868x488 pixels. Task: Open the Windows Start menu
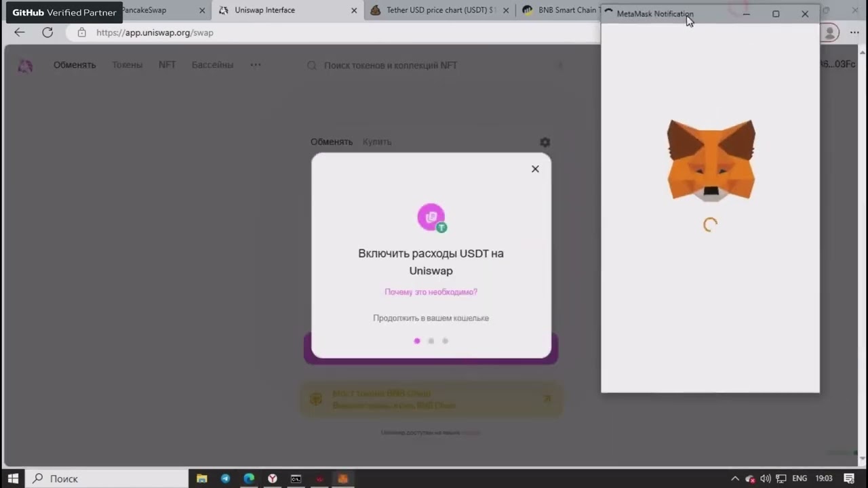point(13,479)
